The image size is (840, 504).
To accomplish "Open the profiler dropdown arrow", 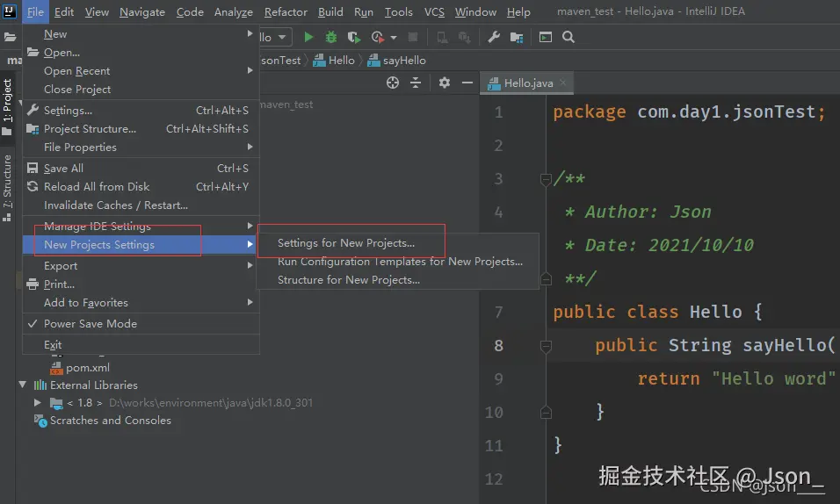I will (x=394, y=38).
